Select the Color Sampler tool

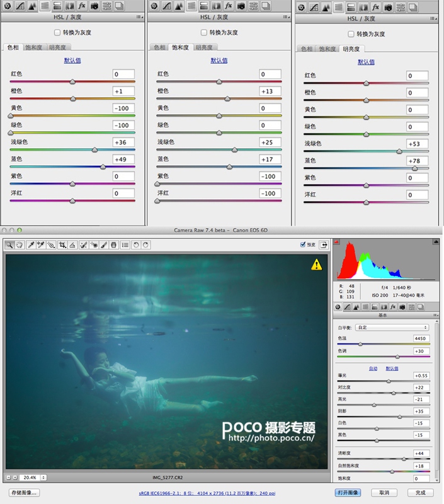(x=41, y=245)
